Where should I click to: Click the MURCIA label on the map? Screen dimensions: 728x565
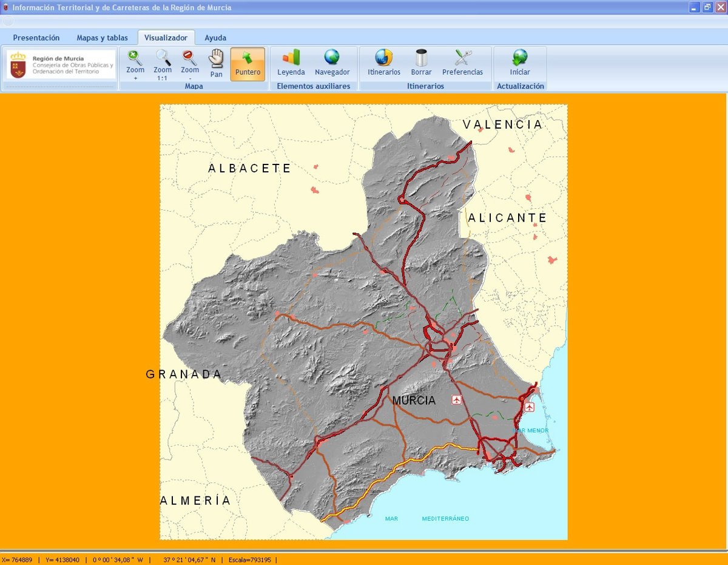coord(414,401)
